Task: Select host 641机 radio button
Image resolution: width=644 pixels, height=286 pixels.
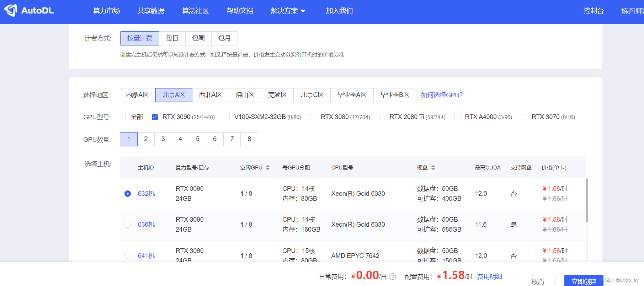Action: coord(128,256)
